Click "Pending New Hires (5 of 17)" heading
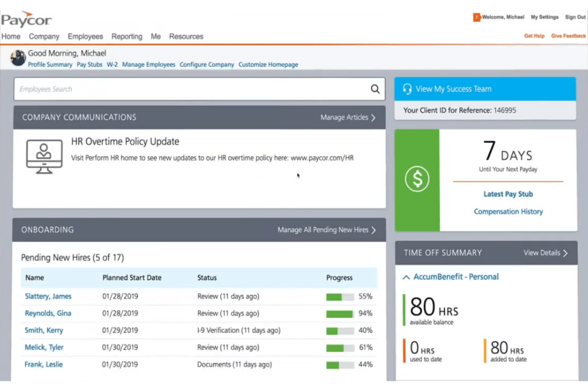The width and height of the screenshot is (588, 392). point(72,258)
